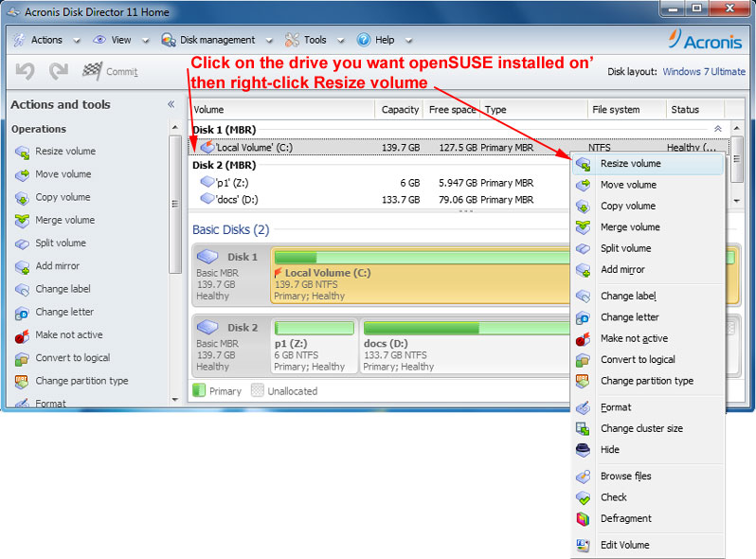The height and width of the screenshot is (559, 756).
Task: Click the Format operation in the sidebar
Action: (50, 404)
